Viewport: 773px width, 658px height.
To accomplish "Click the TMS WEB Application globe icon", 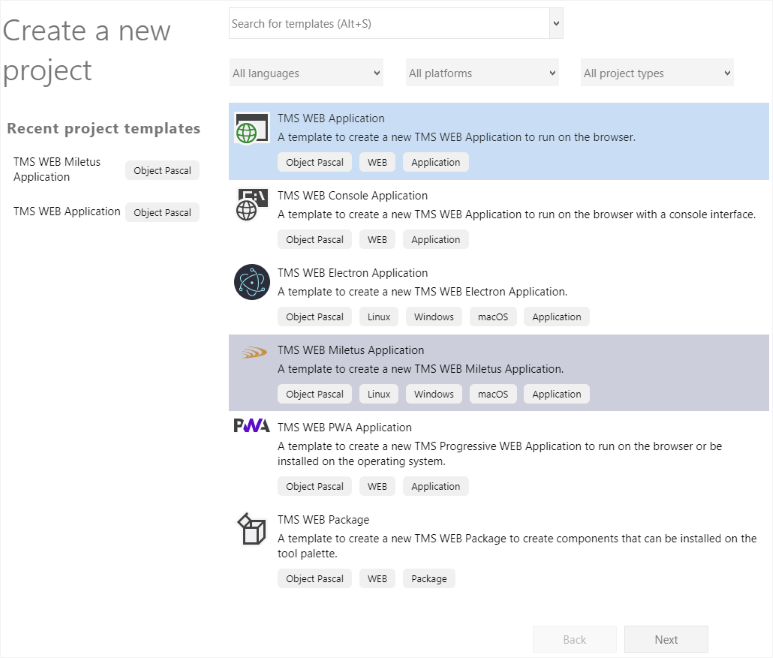I will (252, 128).
